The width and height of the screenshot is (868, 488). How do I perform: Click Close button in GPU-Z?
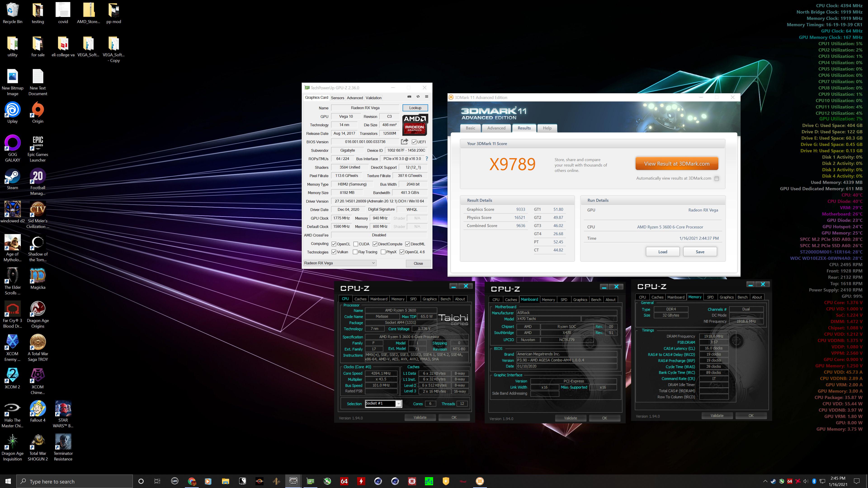[418, 263]
